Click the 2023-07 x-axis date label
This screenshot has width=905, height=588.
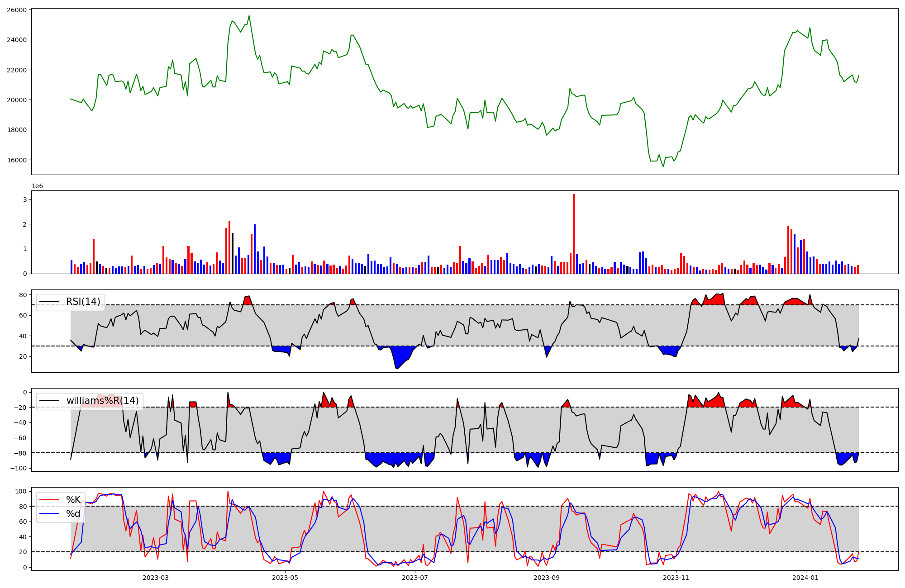[415, 578]
